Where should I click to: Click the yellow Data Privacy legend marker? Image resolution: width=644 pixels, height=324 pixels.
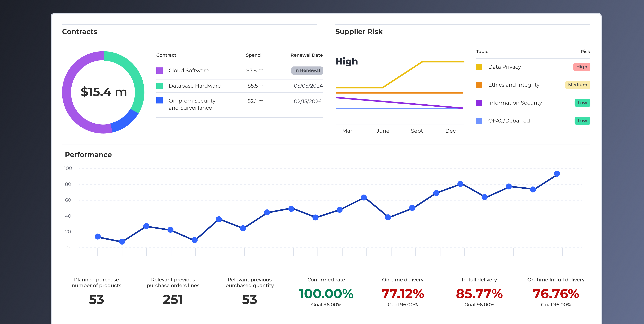[x=480, y=67]
